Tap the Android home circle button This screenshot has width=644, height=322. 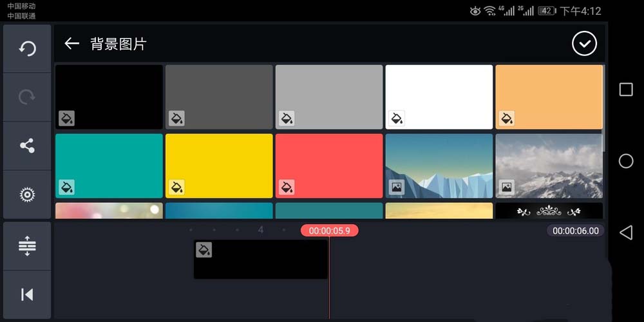pos(626,161)
